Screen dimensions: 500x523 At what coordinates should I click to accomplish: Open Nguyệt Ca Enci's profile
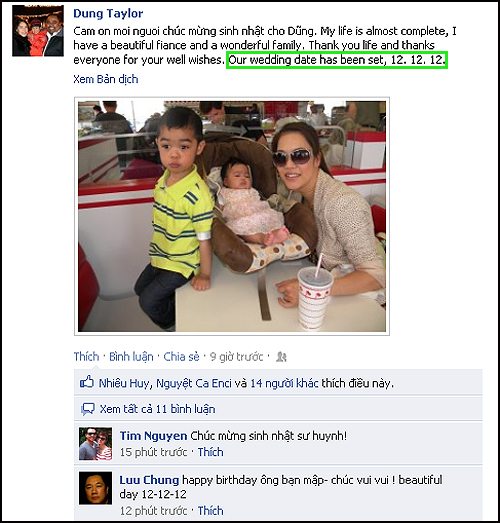click(x=194, y=383)
